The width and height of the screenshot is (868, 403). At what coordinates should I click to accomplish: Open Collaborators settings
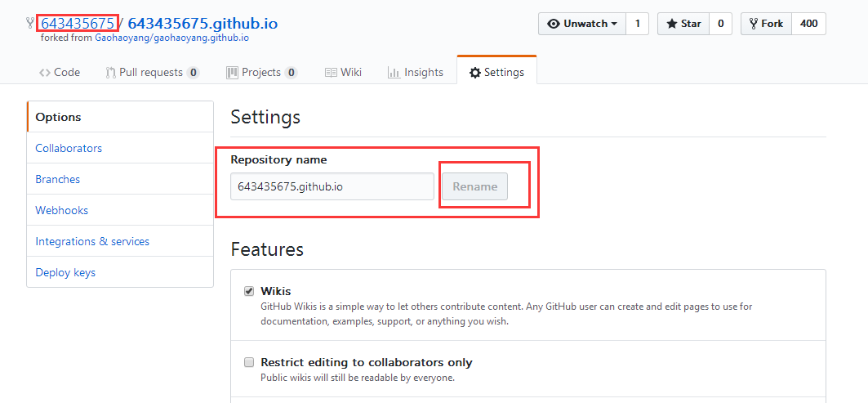(120, 148)
